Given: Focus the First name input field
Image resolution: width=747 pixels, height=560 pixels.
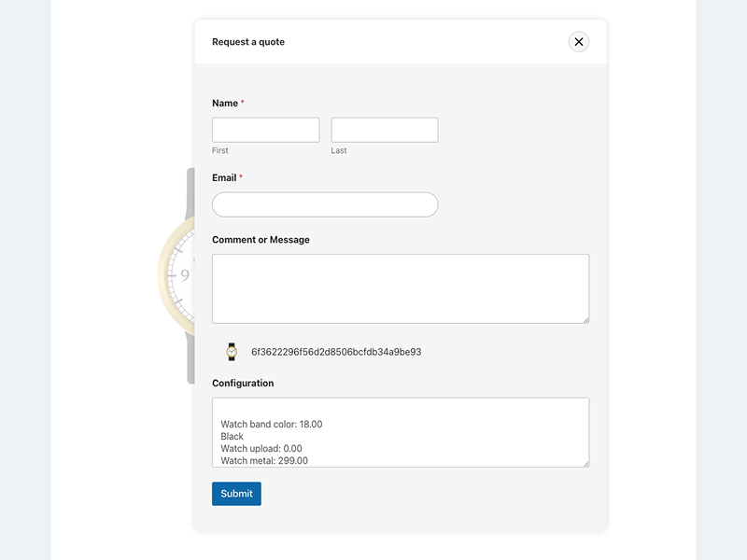Looking at the screenshot, I should [266, 130].
